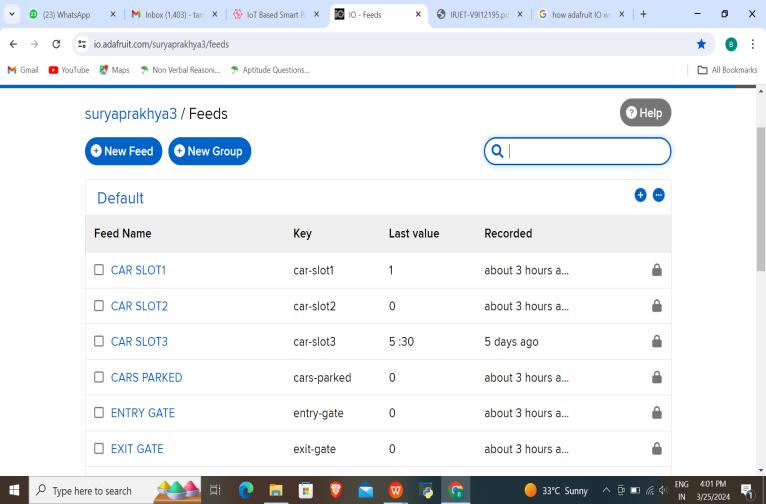Check the ENTRY GATE checkbox
The image size is (766, 504).
pos(99,412)
